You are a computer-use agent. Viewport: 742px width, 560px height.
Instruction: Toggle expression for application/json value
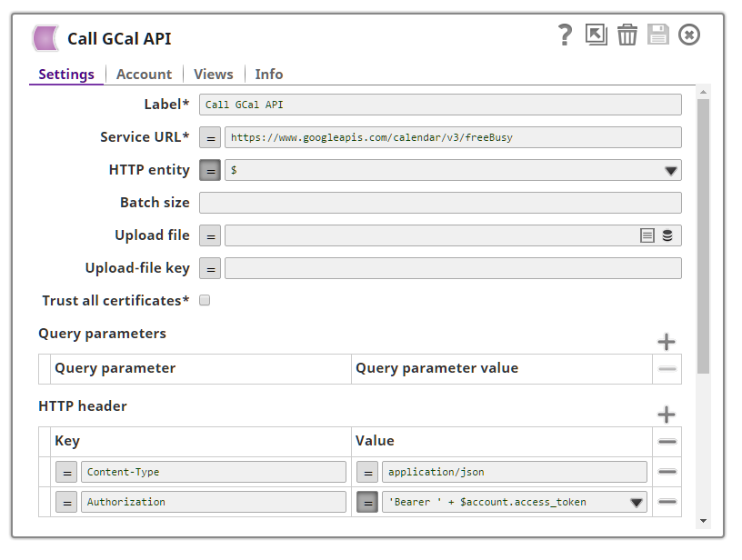367,472
